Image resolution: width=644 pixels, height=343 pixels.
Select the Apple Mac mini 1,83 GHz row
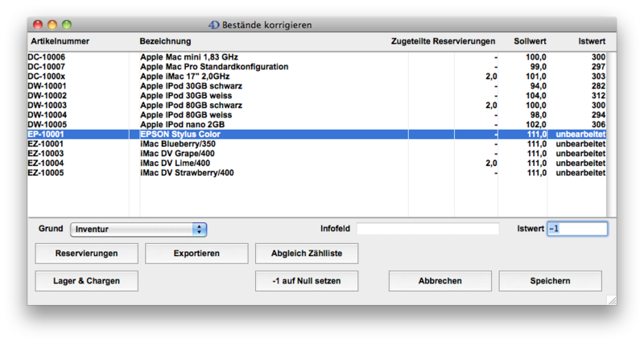(189, 58)
